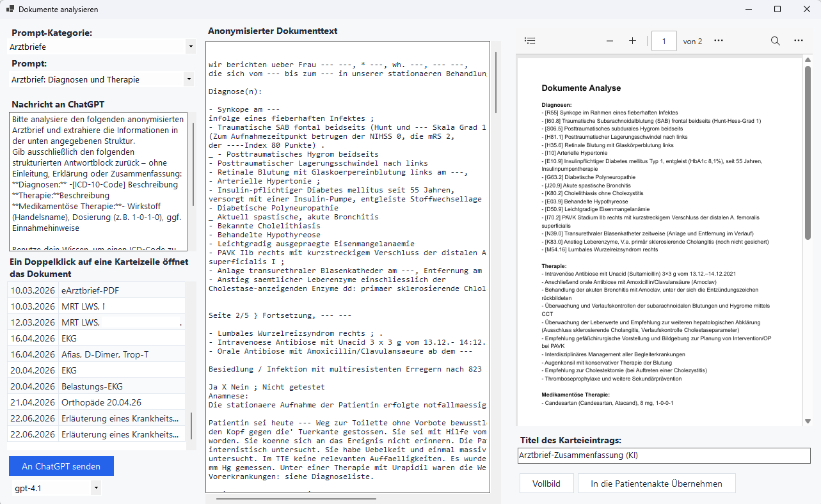This screenshot has width=821, height=504.
Task: Select the Belastungs-EKG row
Action: coord(97,386)
